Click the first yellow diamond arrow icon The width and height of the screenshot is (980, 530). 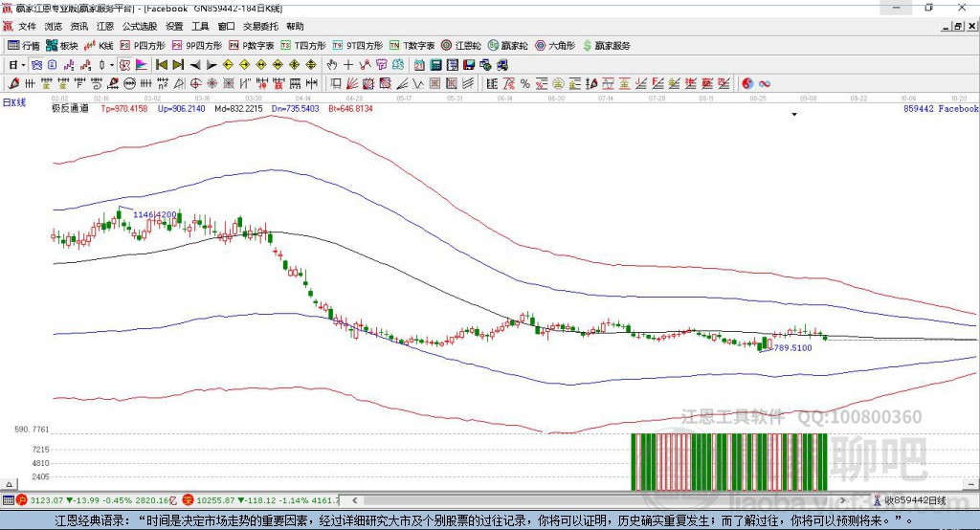pos(228,65)
